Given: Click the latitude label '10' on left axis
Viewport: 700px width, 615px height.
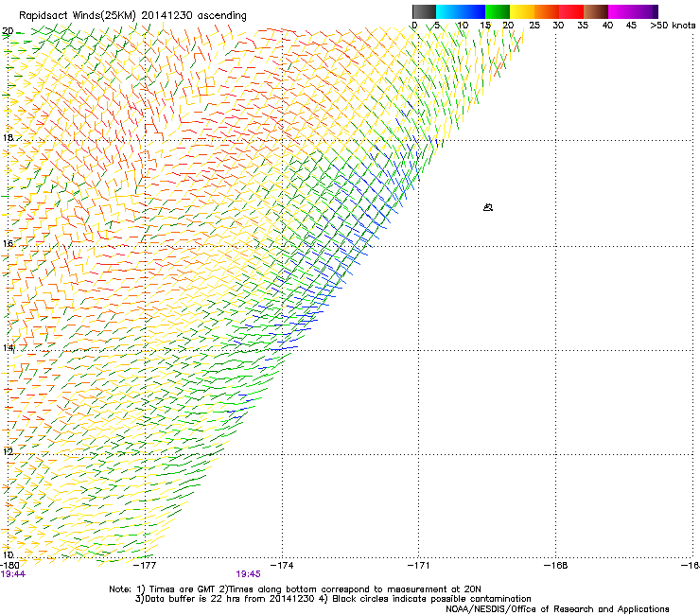Looking at the screenshot, I should 8,554.
